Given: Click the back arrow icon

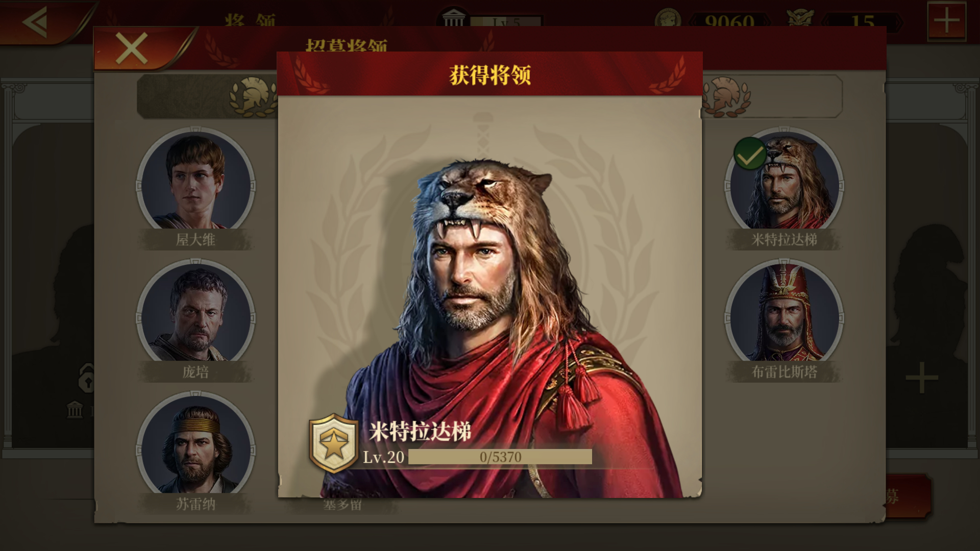Looking at the screenshot, I should pos(35,21).
